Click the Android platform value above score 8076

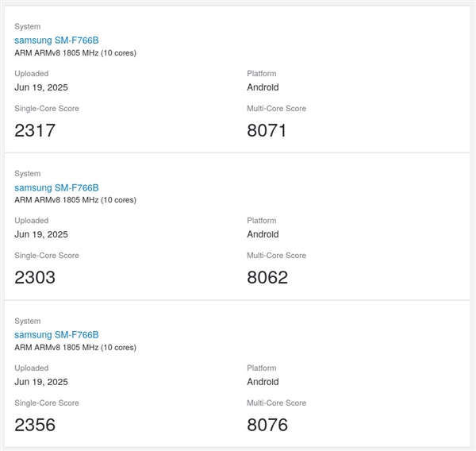click(x=263, y=382)
